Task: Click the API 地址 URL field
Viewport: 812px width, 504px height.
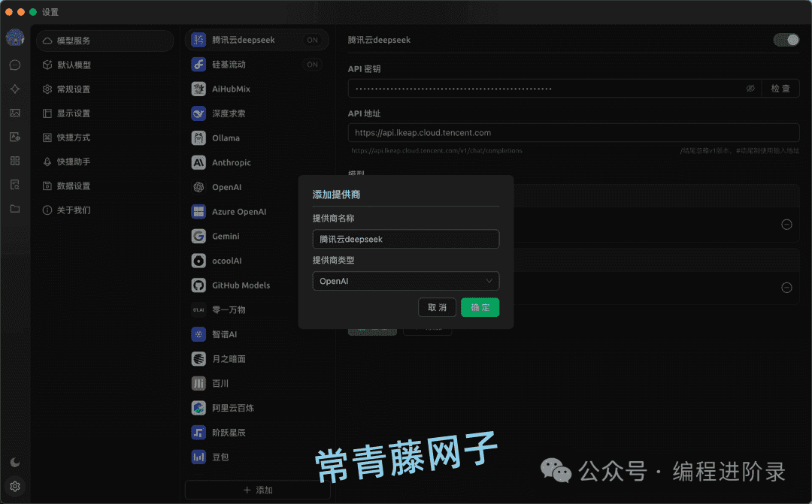Action: 574,132
